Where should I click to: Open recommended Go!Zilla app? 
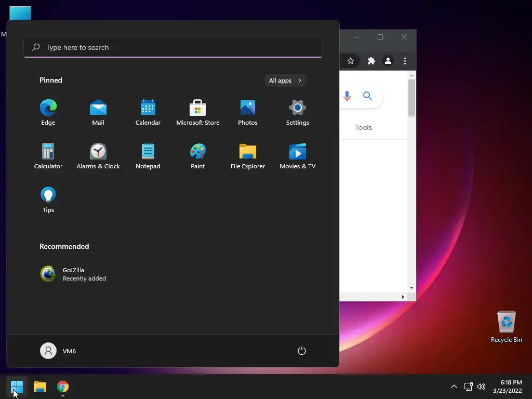coord(73,274)
